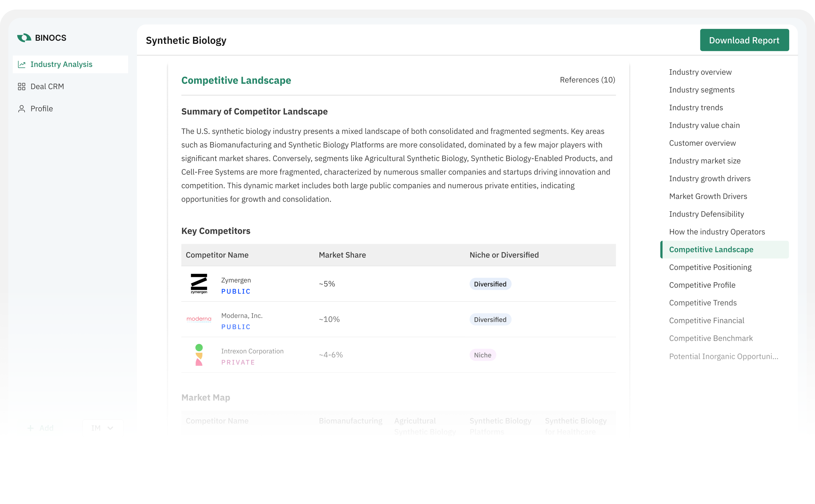Open Industry Analysis in the sidebar
This screenshot has width=815, height=504.
click(70, 64)
